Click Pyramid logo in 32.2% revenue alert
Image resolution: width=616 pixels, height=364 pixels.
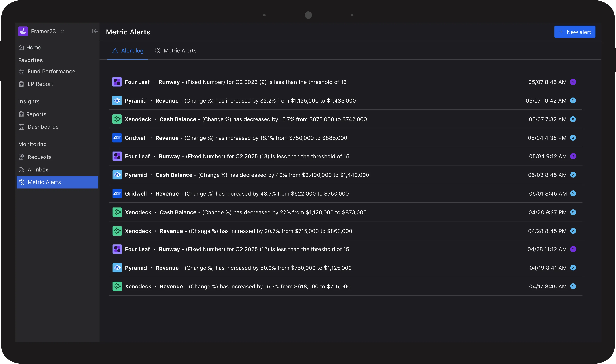117,101
